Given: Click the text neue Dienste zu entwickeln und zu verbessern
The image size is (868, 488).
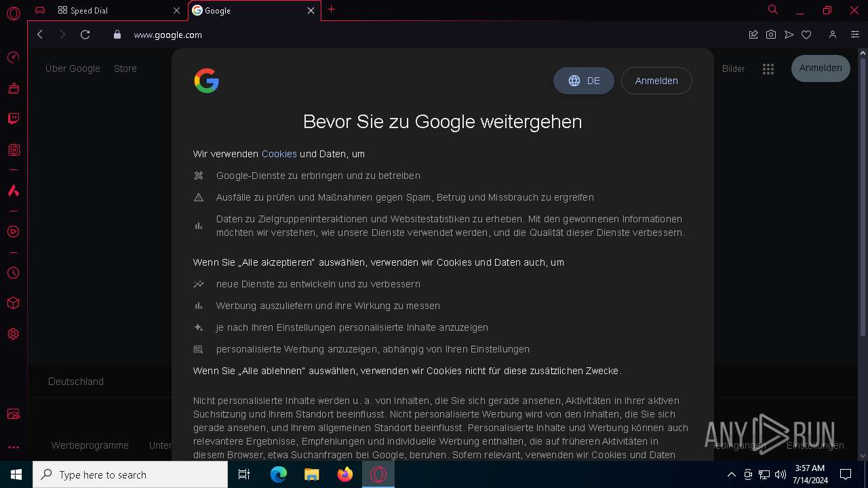Looking at the screenshot, I should pos(318,284).
